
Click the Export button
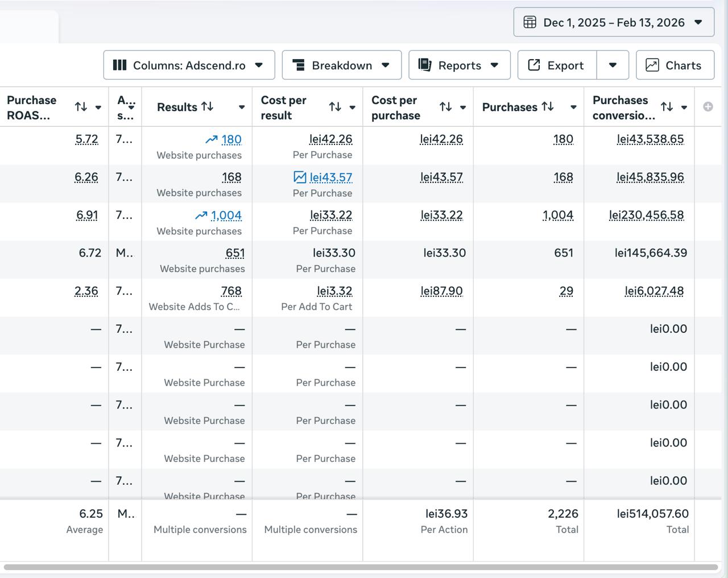point(557,65)
